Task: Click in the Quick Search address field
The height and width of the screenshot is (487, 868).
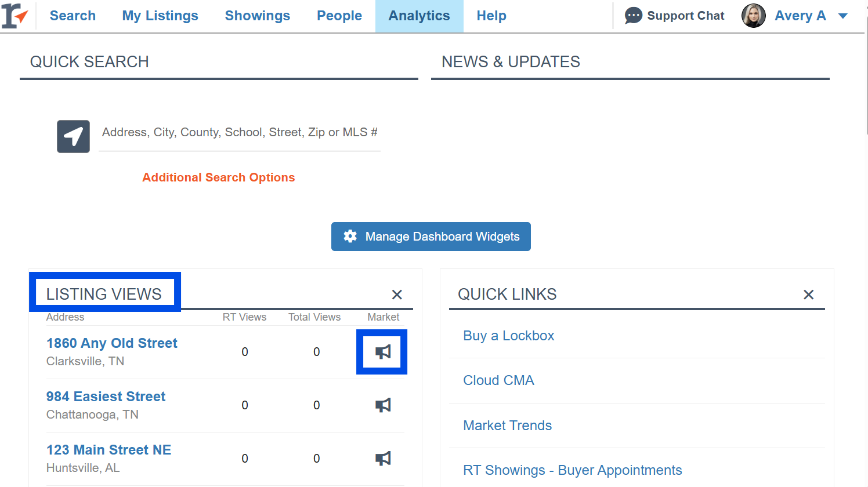Action: pos(239,133)
